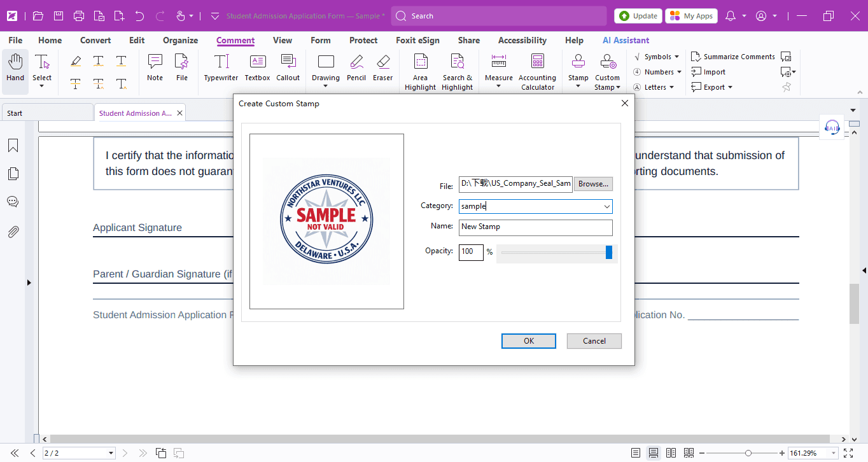The image size is (868, 462).
Task: Launch the Accounting Calculator
Action: (538, 73)
